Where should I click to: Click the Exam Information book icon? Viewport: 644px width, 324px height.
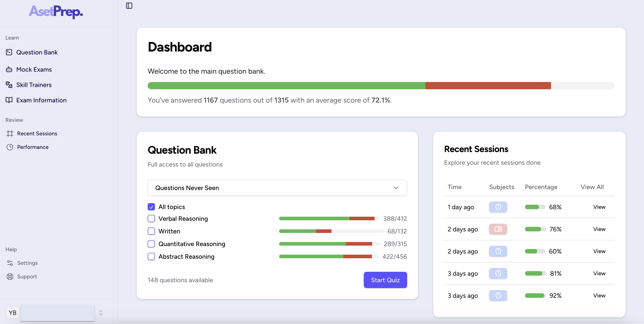pos(9,100)
